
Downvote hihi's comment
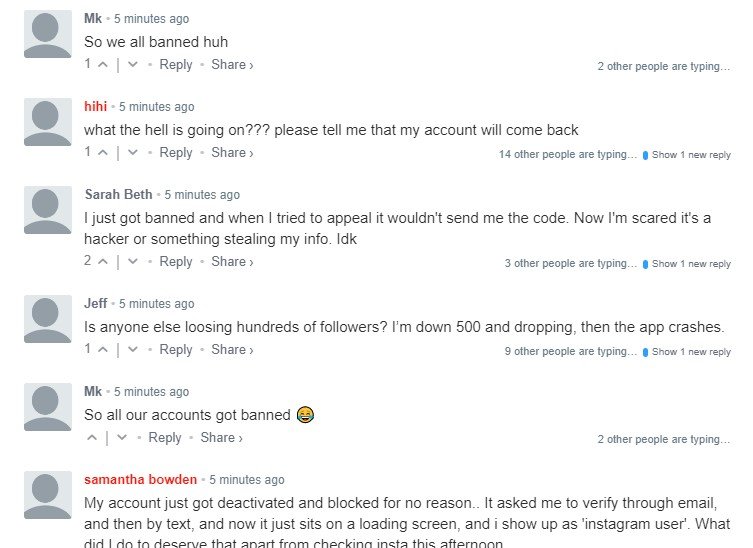pyautogui.click(x=132, y=153)
